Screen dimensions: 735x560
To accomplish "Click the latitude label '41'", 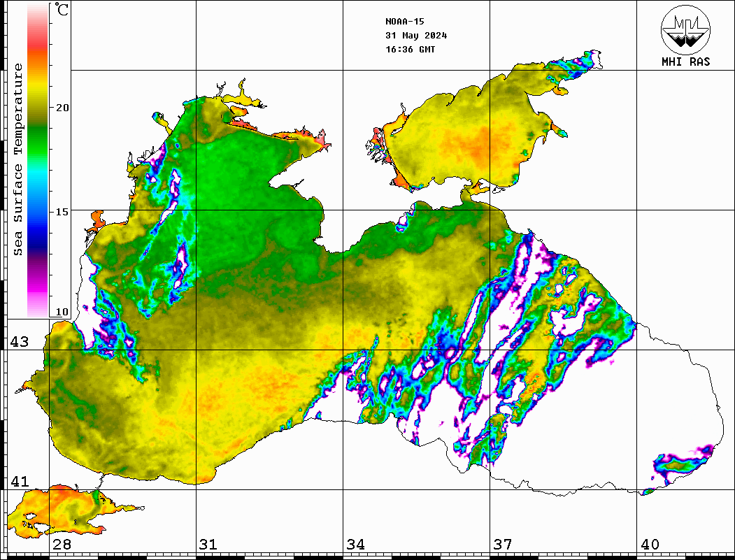I will 20,482.
